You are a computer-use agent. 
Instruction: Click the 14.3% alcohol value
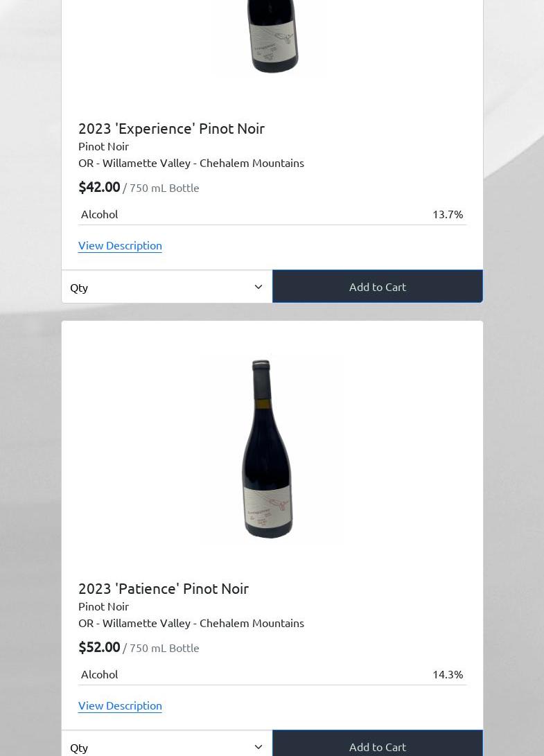(448, 674)
